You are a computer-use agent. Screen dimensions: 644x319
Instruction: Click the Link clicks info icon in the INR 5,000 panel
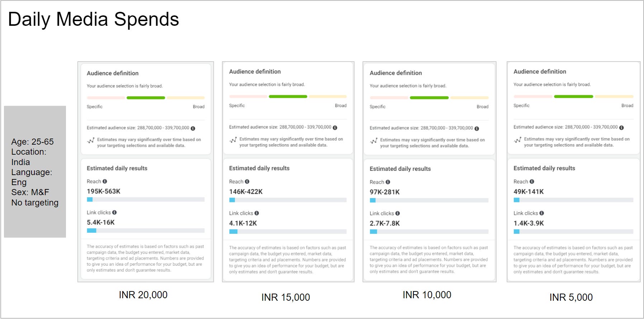tap(541, 213)
